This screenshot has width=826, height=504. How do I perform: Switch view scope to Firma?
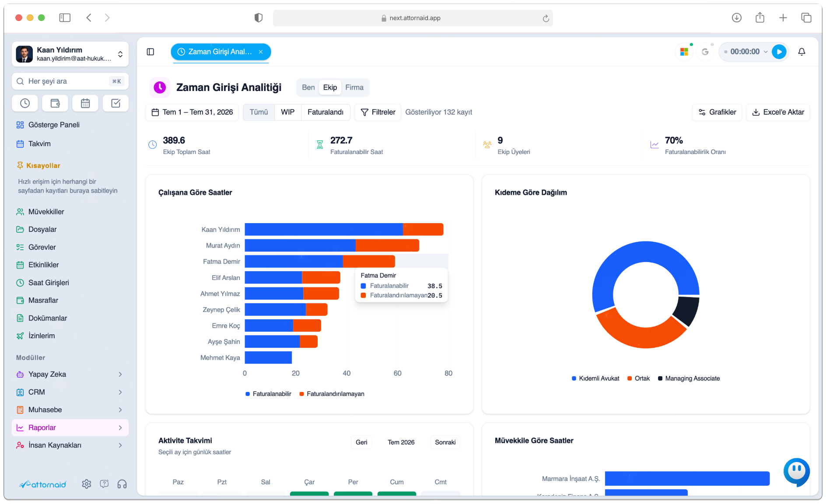tap(354, 87)
